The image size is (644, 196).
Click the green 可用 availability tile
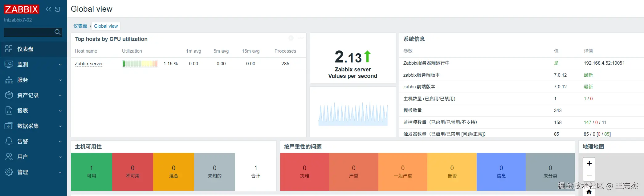click(x=92, y=172)
